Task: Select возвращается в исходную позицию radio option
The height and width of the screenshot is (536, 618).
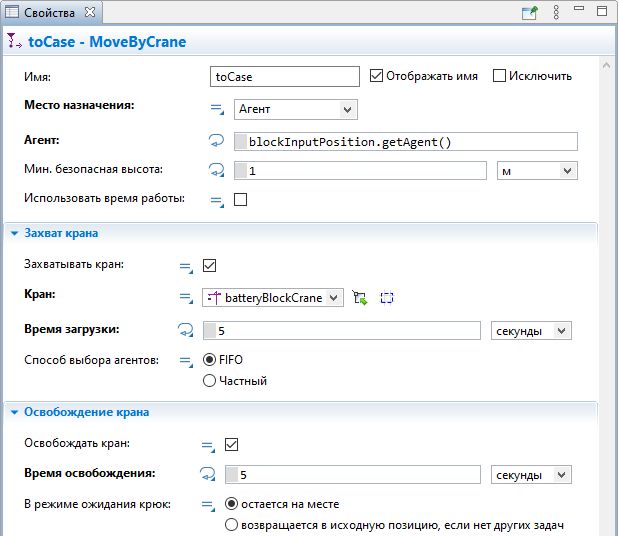Action: (231, 525)
